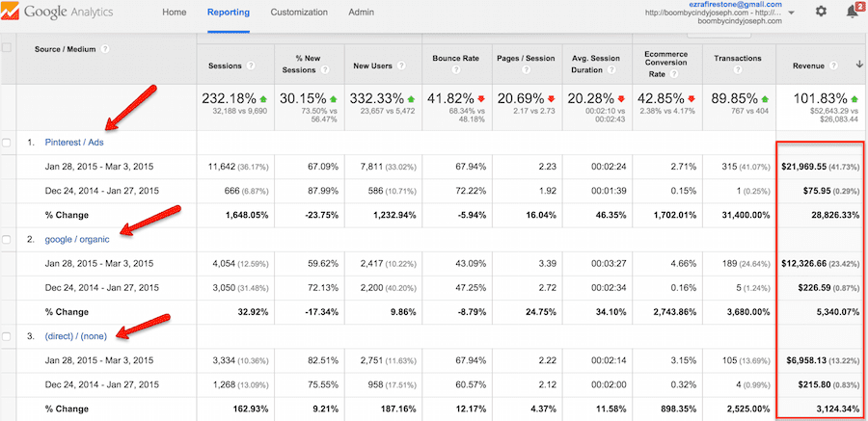Click the $6,958.13 revenue cell
This screenshot has width=868, height=421.
(806, 360)
